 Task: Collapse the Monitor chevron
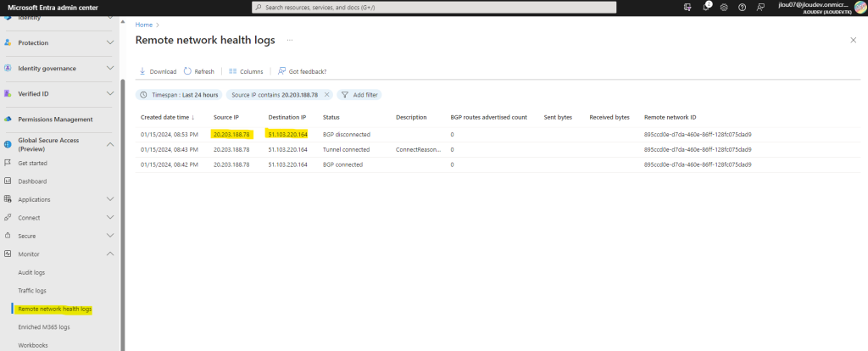pyautogui.click(x=110, y=253)
